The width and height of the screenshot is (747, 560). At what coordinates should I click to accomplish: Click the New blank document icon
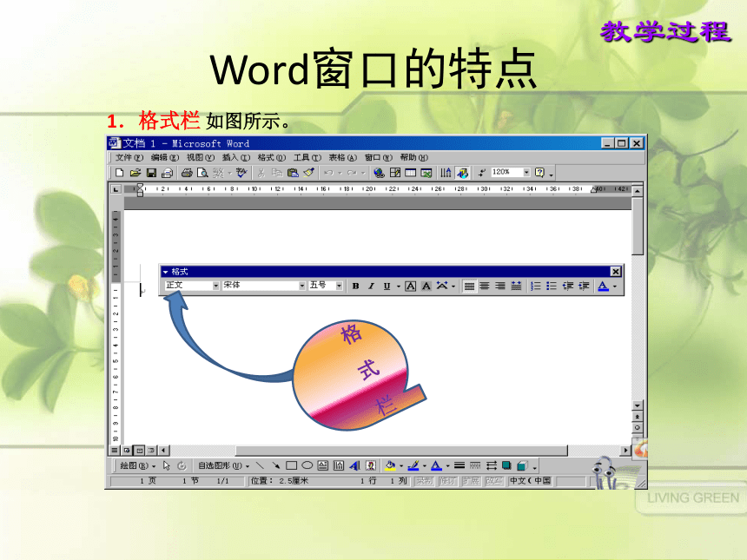pos(120,173)
